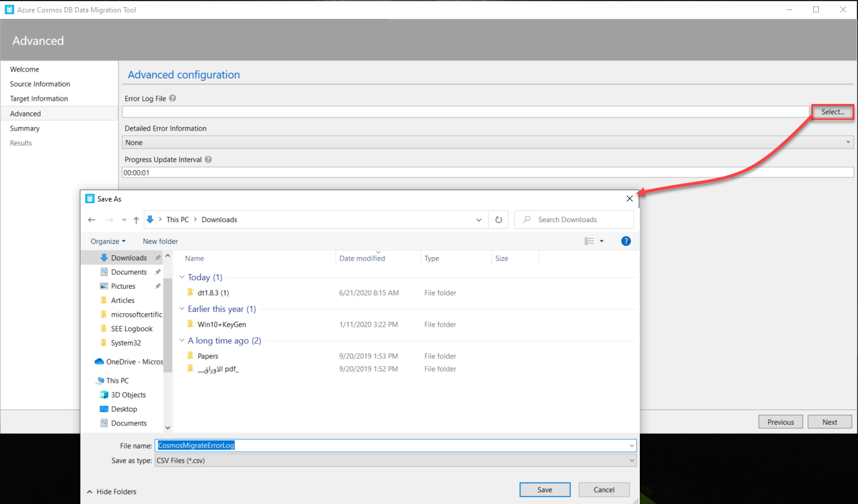Collapse the A long time ago group

coord(182,340)
